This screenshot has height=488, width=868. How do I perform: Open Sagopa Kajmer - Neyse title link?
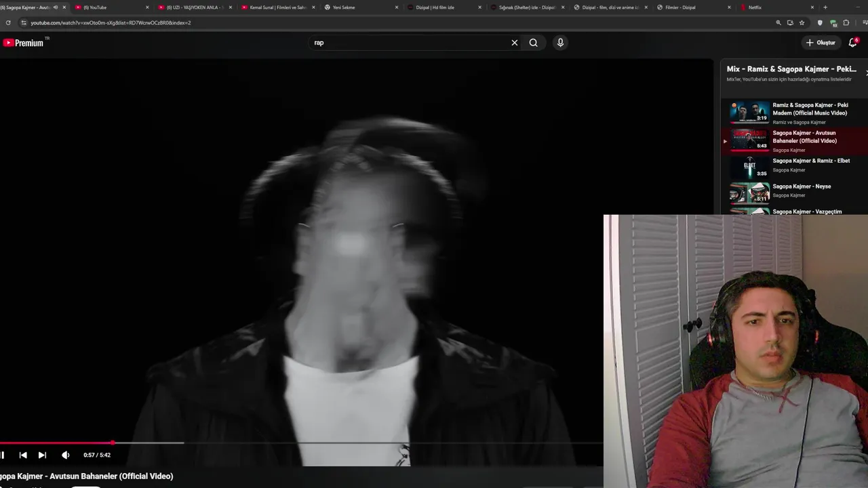(x=802, y=186)
